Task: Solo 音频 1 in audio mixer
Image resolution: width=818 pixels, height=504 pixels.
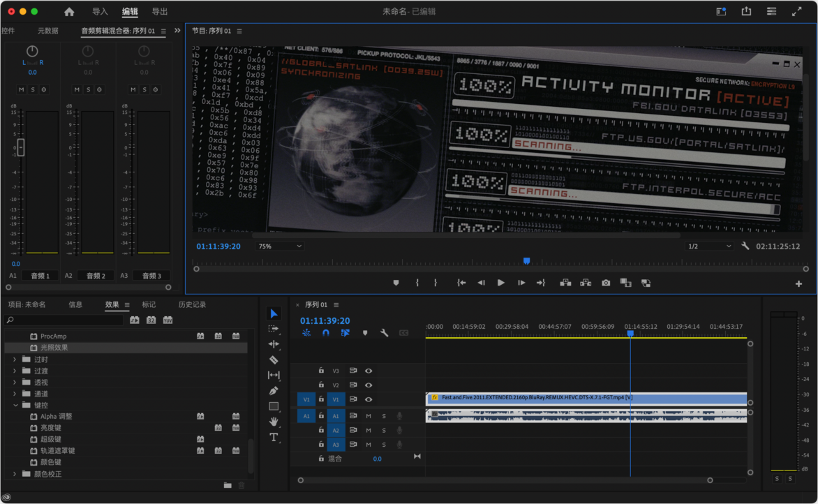Action: 33,90
